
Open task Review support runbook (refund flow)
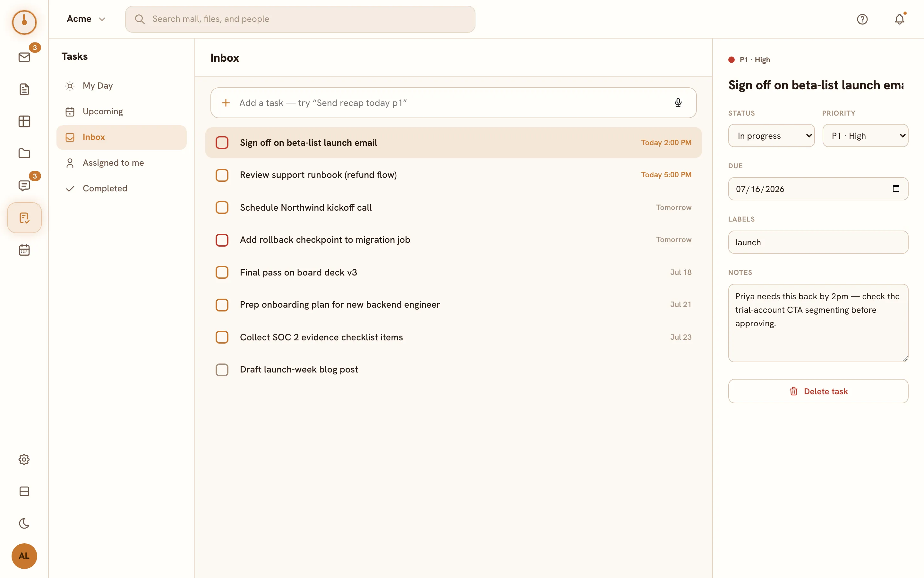[454, 175]
